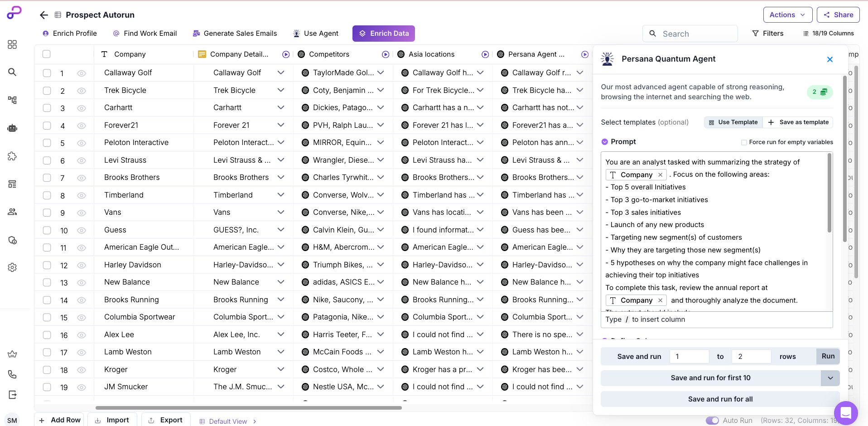Expand Trek Bicycle company details cell
Viewport: 868px width, 426px height.
point(281,90)
